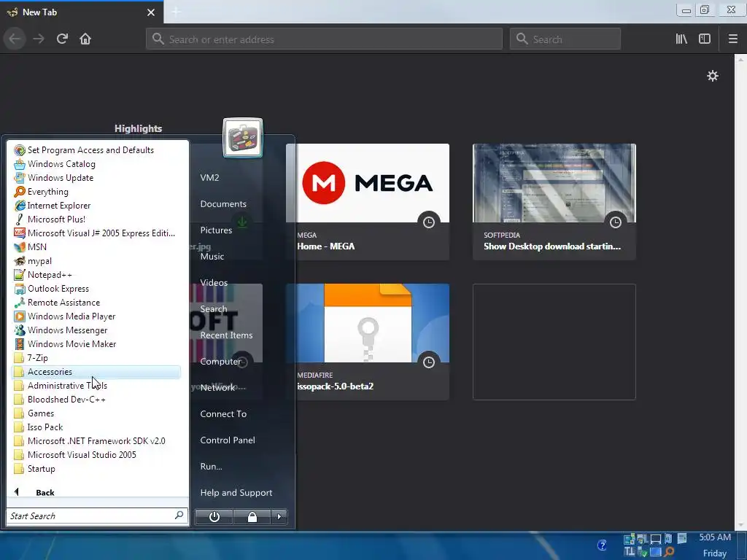This screenshot has width=747, height=560.
Task: Open Documents from the Start menu
Action: click(223, 204)
